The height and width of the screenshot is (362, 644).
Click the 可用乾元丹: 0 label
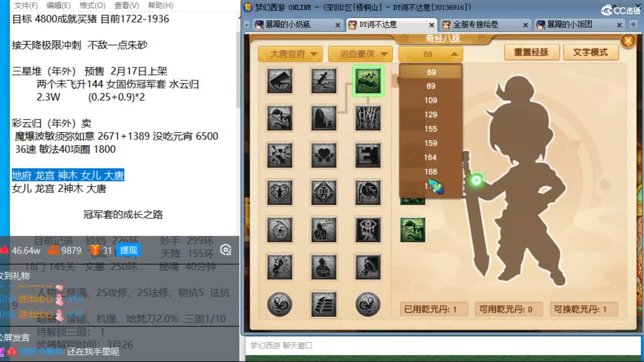509,309
